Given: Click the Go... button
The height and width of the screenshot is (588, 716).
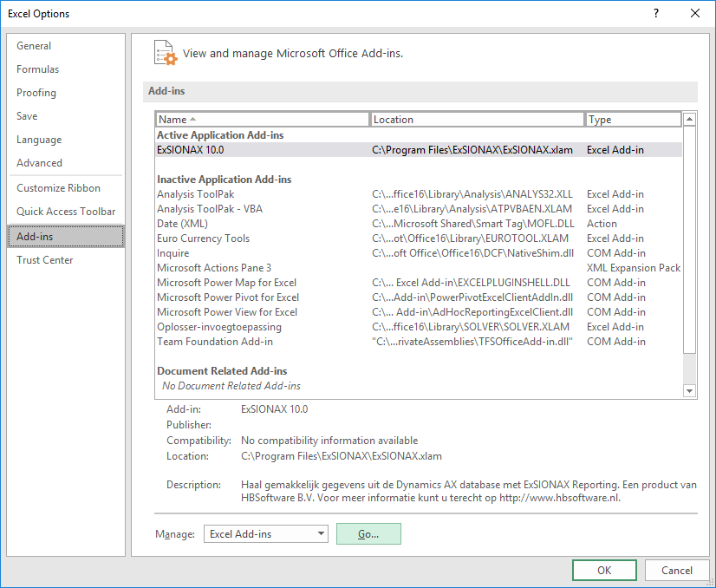Looking at the screenshot, I should pos(368,533).
